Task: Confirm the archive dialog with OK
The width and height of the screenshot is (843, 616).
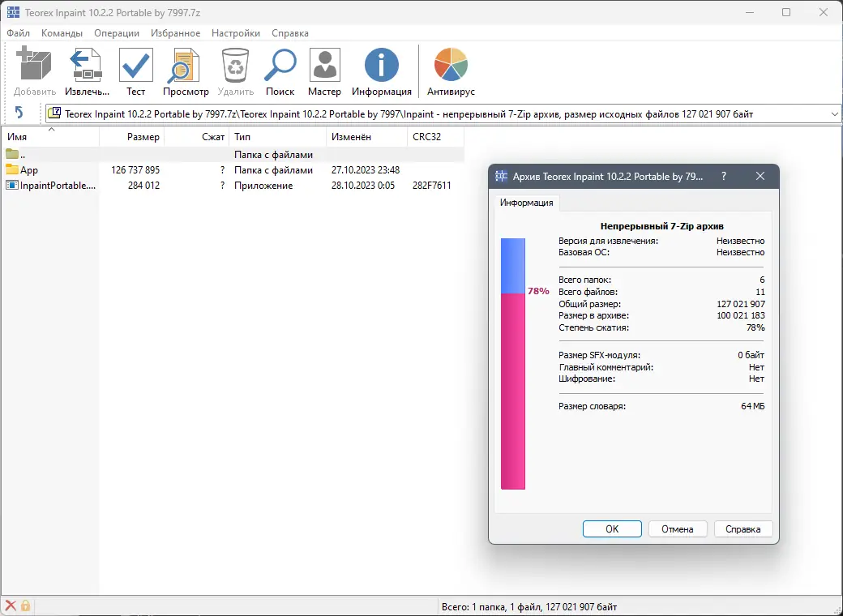Action: (612, 528)
